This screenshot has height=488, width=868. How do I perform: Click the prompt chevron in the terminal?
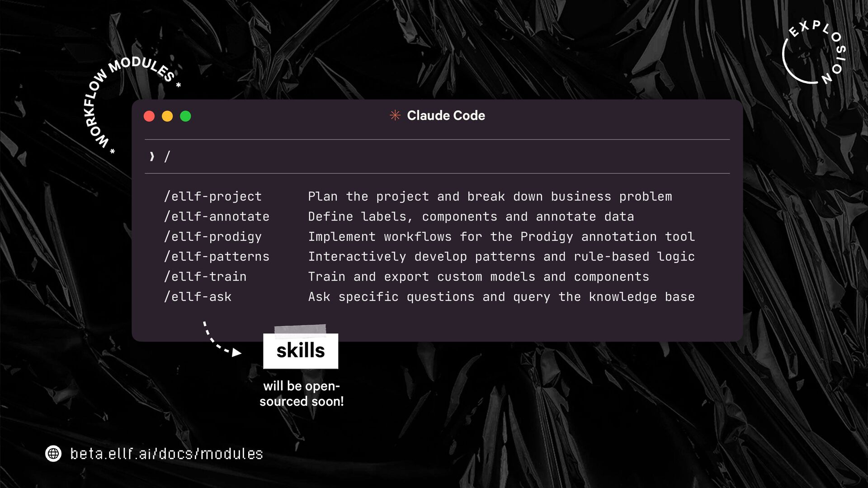pyautogui.click(x=152, y=157)
